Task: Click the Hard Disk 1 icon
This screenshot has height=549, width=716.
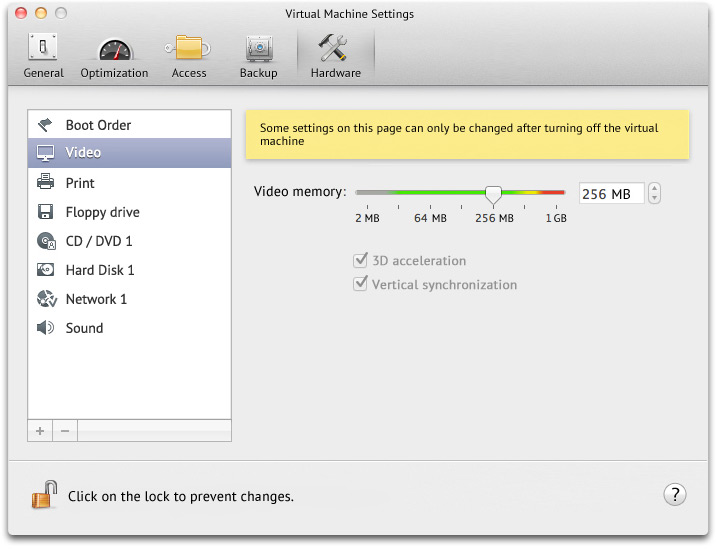Action: [x=45, y=270]
